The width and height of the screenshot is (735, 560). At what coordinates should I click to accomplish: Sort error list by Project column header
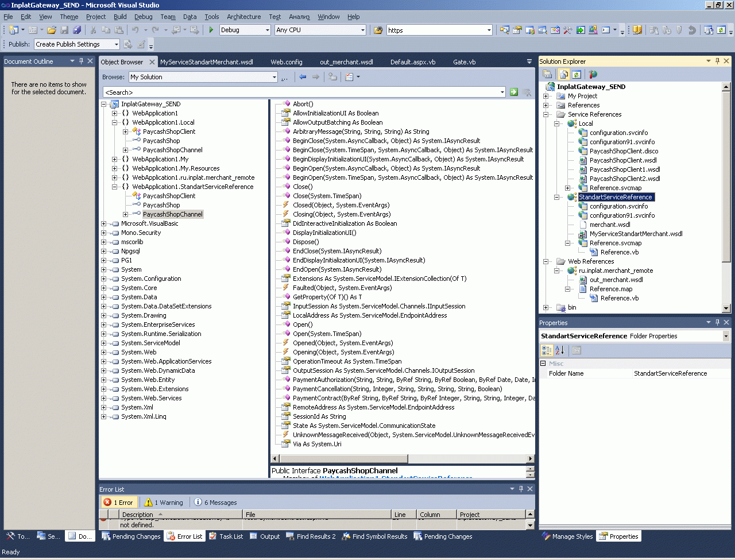(x=492, y=515)
